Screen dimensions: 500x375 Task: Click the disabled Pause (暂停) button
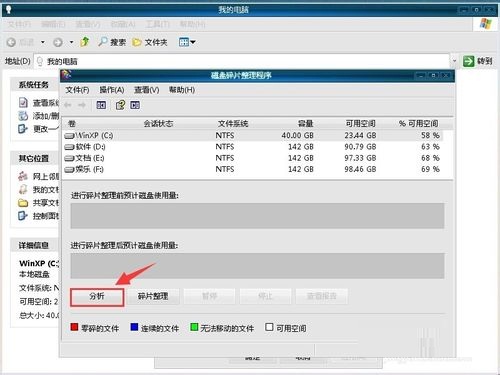coord(209,296)
